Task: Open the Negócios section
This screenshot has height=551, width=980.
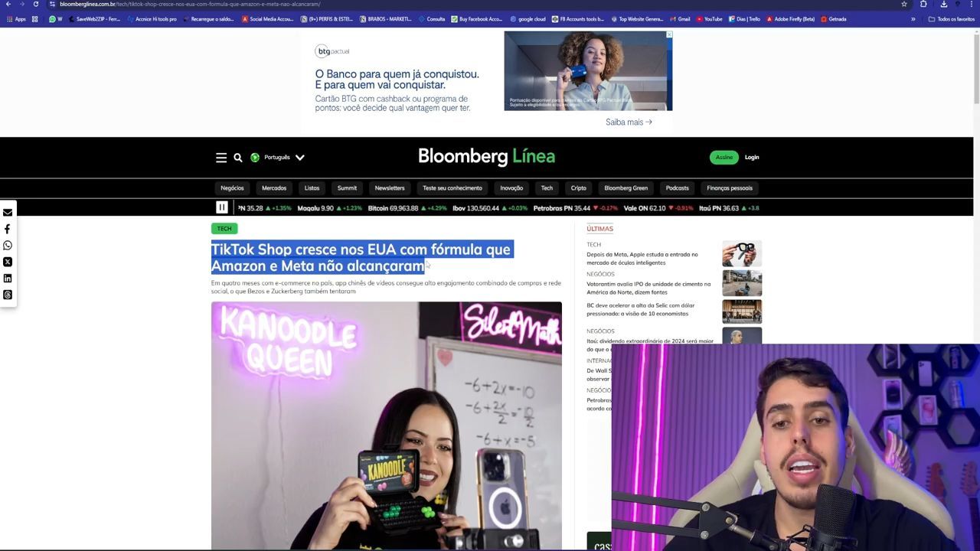Action: point(232,188)
